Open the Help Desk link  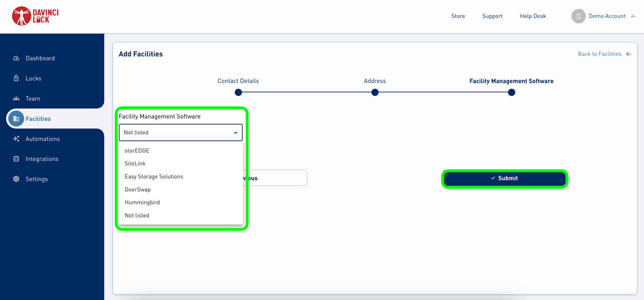coord(533,16)
